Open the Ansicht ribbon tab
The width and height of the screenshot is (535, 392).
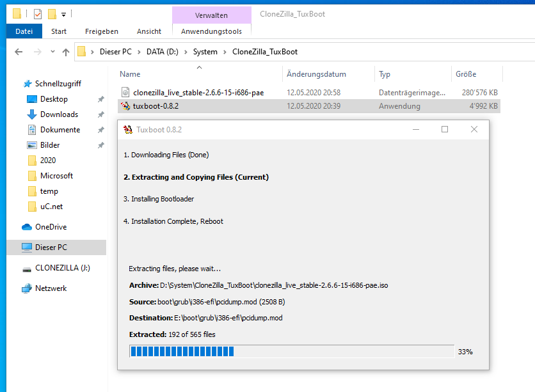(149, 31)
